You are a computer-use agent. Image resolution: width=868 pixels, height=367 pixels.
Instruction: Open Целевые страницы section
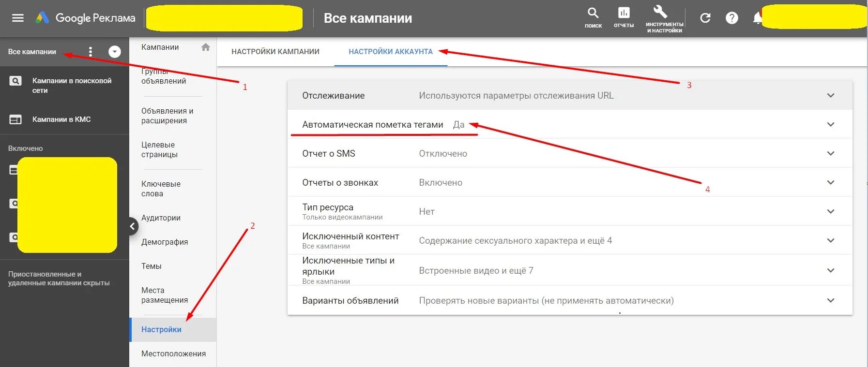(160, 149)
